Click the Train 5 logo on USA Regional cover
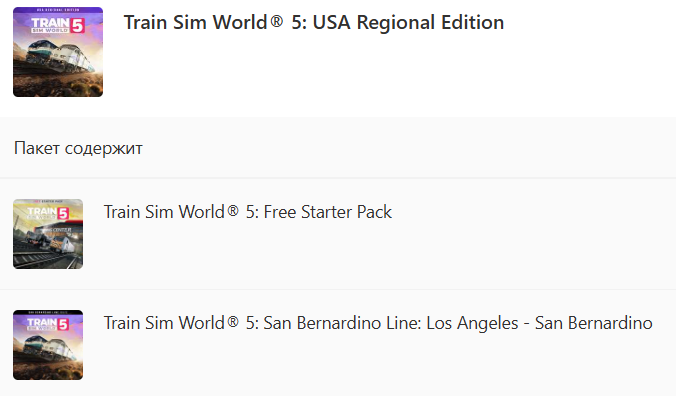 (x=58, y=25)
